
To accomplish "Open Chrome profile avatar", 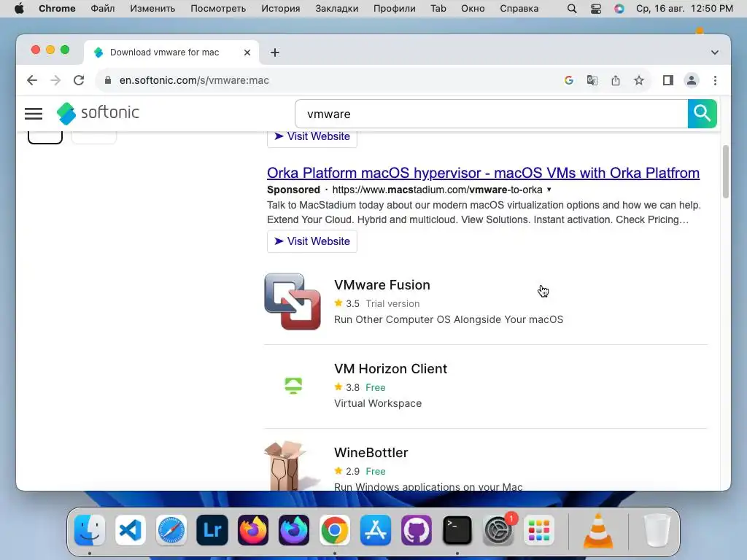I will [x=692, y=80].
